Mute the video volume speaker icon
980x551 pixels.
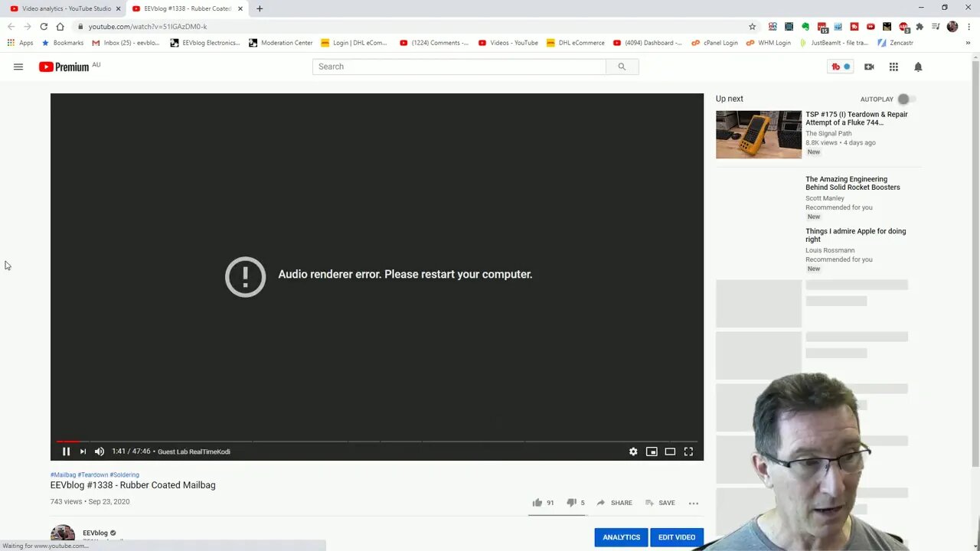[100, 452]
